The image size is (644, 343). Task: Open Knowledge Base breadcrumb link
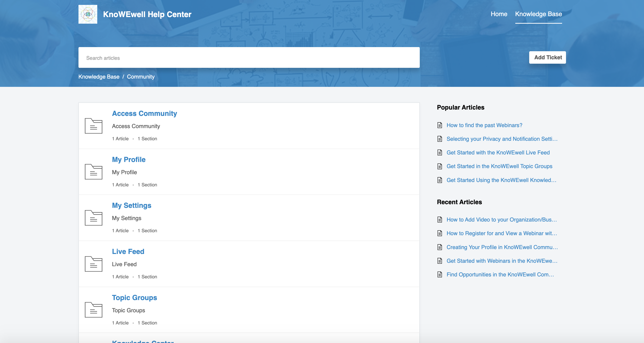coord(99,77)
